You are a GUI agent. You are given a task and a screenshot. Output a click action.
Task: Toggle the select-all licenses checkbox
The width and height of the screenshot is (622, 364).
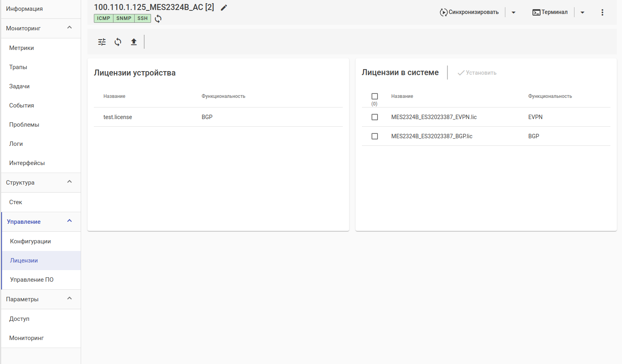point(375,96)
